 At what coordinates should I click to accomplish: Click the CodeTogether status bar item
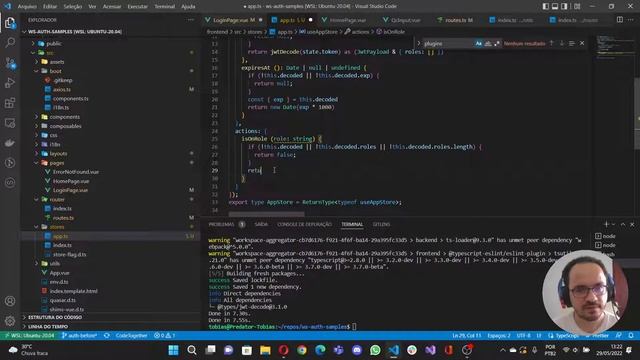click(x=131, y=336)
